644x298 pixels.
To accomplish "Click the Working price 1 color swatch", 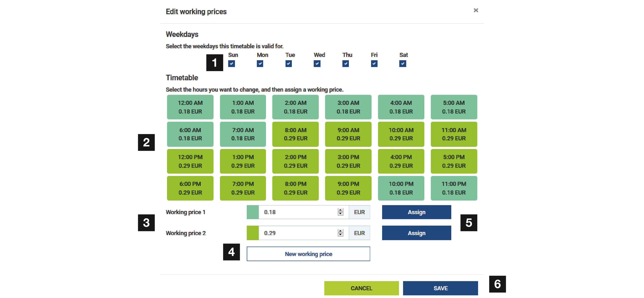I will 252,212.
